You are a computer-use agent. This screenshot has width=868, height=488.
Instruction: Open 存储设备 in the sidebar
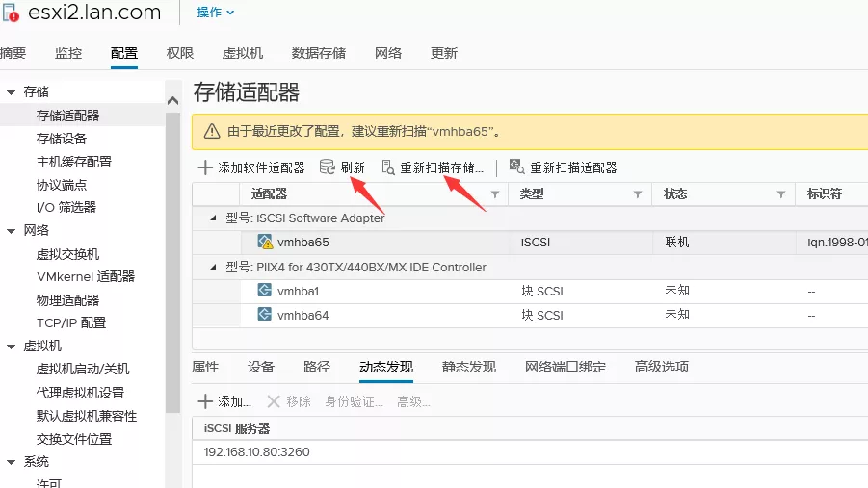pyautogui.click(x=62, y=139)
